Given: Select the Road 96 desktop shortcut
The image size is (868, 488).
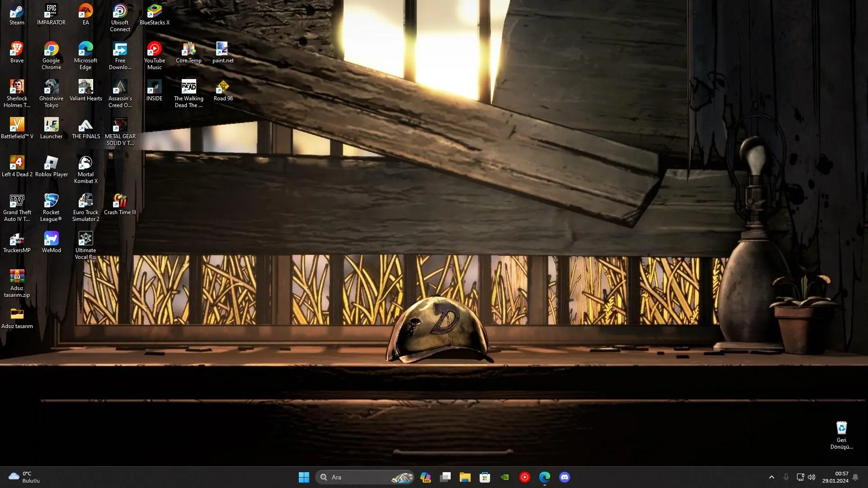Looking at the screenshot, I should tap(223, 90).
